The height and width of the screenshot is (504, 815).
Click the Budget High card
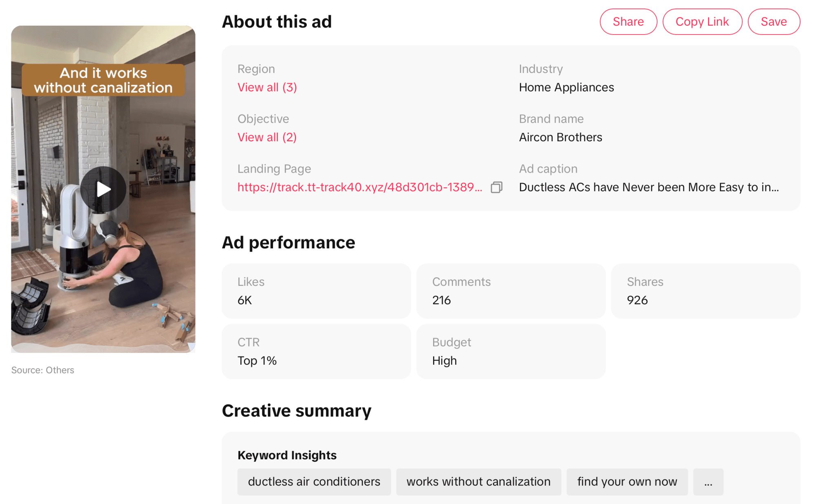[511, 352]
